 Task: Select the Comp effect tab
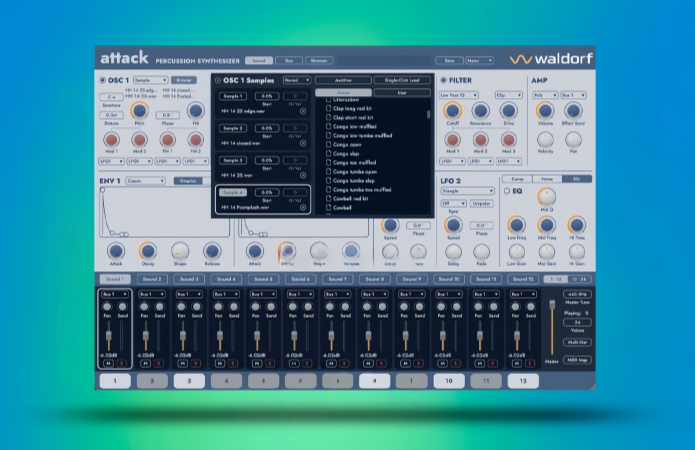click(x=517, y=179)
